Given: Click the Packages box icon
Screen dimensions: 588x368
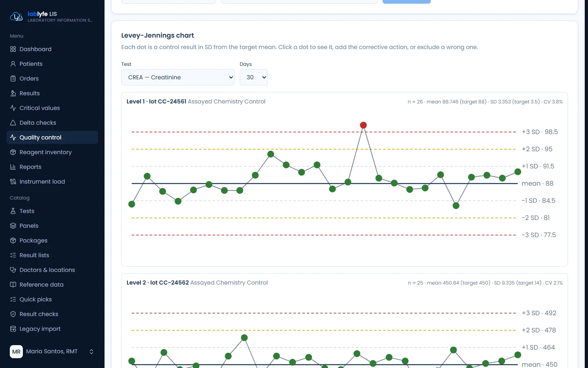Looking at the screenshot, I should (13, 240).
